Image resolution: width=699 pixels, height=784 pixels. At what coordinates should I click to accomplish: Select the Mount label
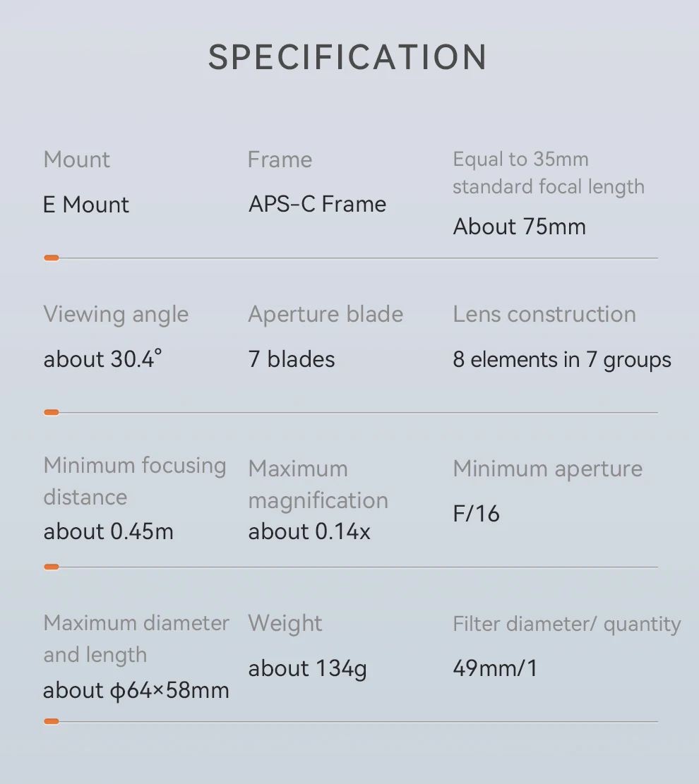[76, 159]
